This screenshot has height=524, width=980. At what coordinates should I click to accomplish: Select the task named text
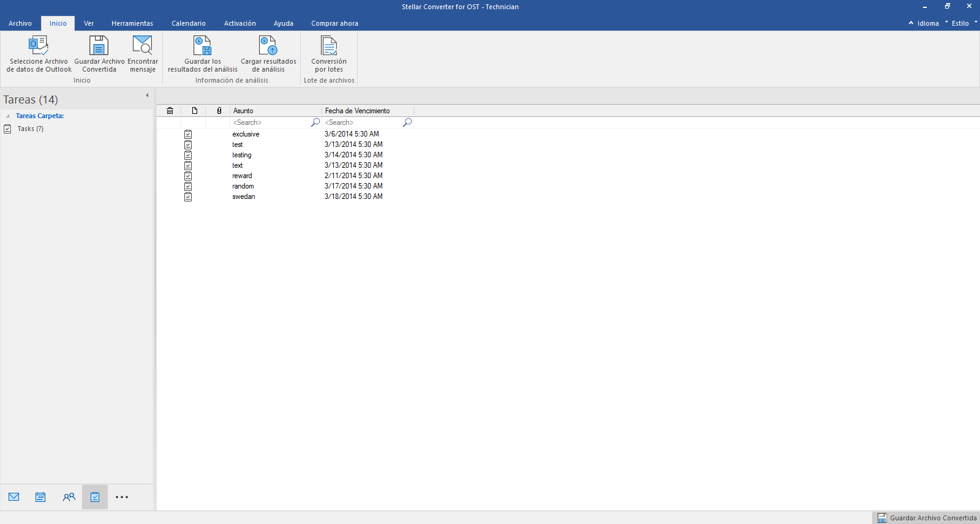pos(238,165)
